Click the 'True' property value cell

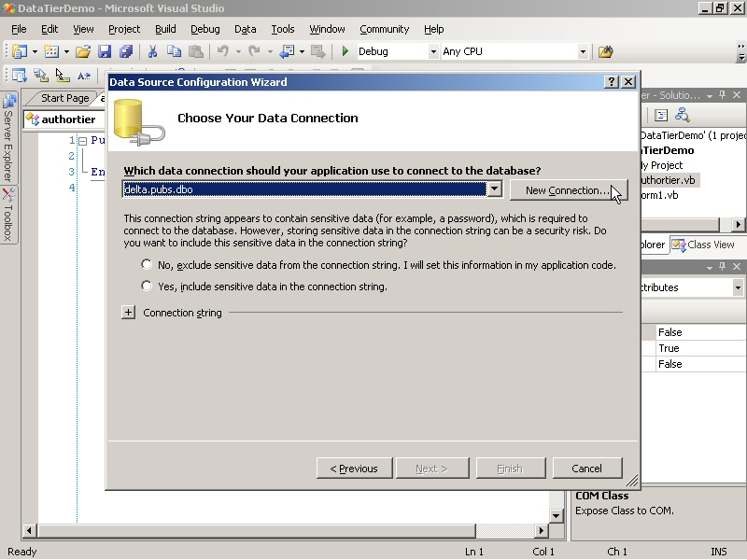pos(700,348)
